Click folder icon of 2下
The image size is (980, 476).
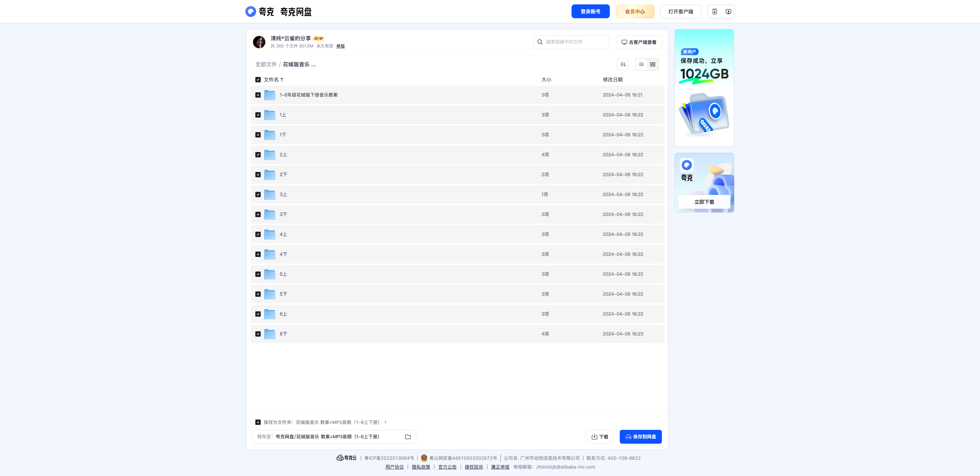click(270, 175)
